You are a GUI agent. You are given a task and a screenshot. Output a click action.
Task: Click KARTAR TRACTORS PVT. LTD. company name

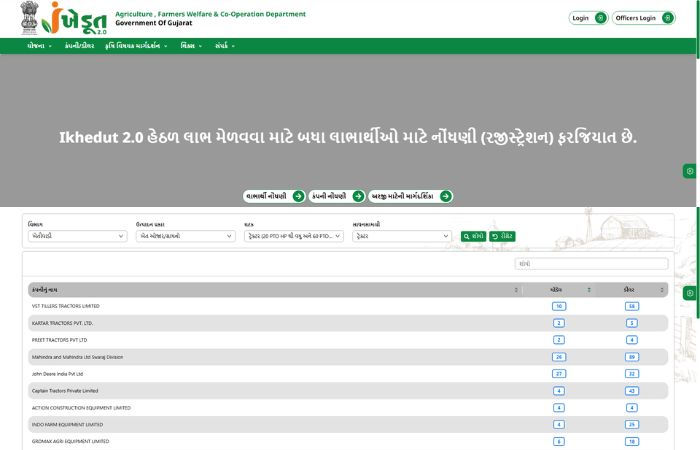coord(62,323)
